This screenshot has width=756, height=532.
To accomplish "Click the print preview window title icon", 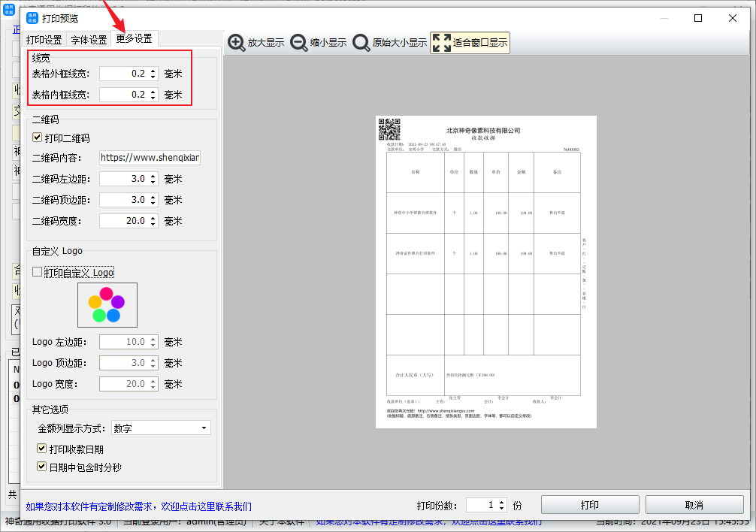I will click(x=32, y=18).
